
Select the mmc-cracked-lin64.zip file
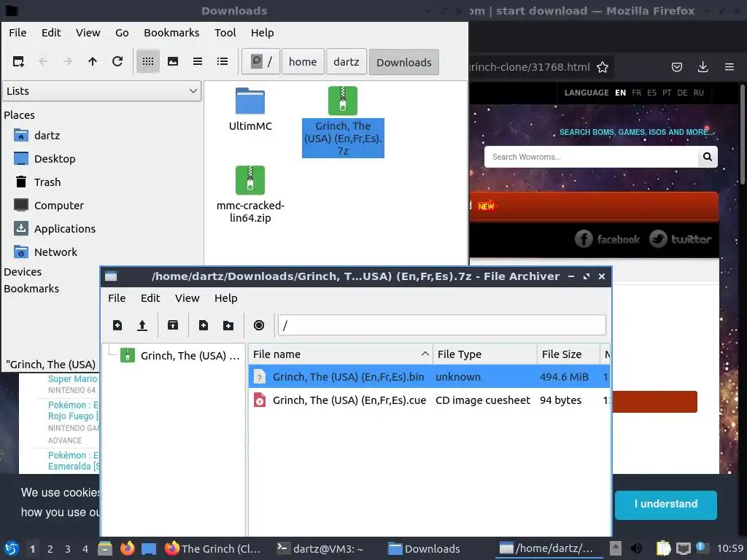(250, 195)
